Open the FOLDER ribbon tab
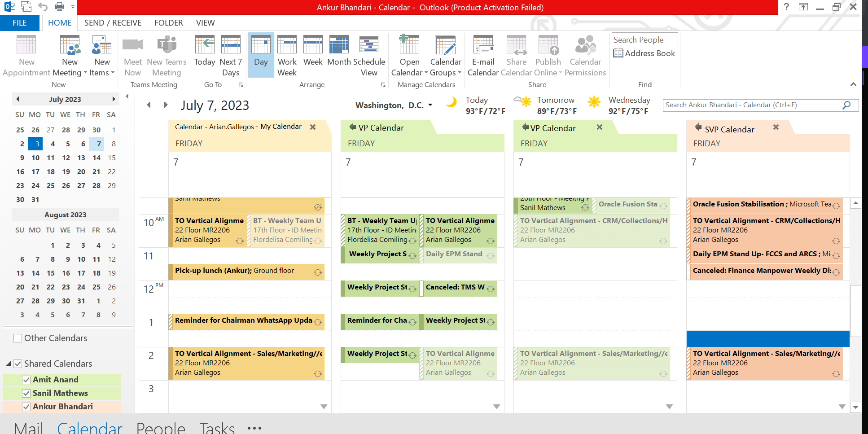868x434 pixels. tap(169, 23)
